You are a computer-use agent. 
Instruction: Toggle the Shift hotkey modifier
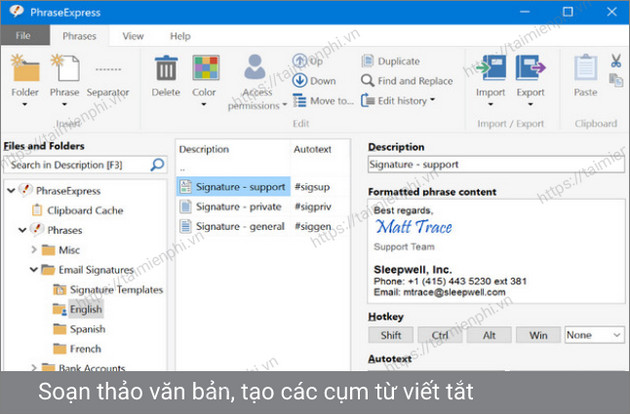[x=389, y=335]
